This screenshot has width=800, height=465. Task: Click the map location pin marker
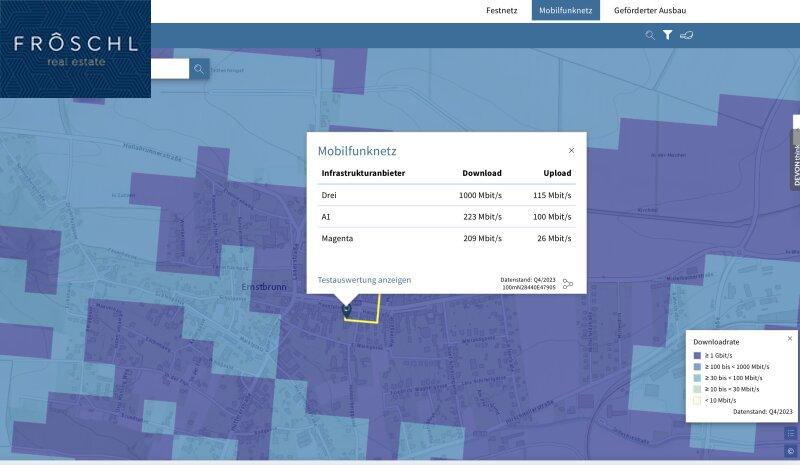[x=347, y=310]
